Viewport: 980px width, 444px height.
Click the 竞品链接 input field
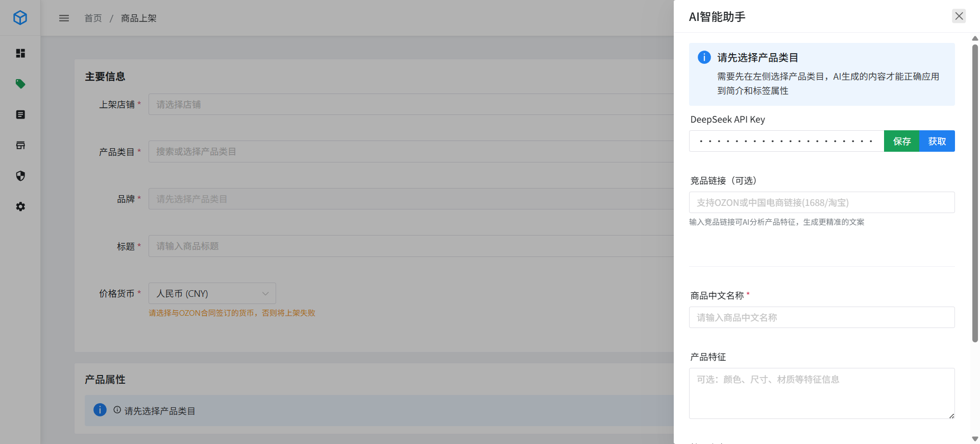[x=822, y=202]
